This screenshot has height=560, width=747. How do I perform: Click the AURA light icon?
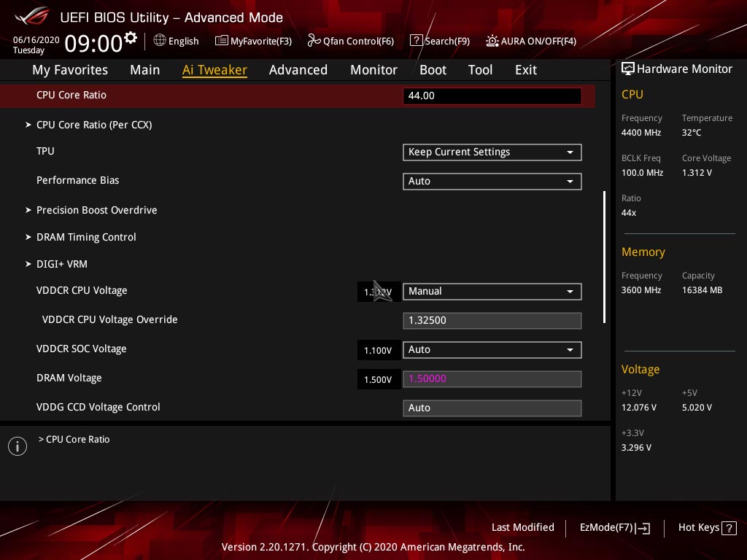(x=492, y=41)
